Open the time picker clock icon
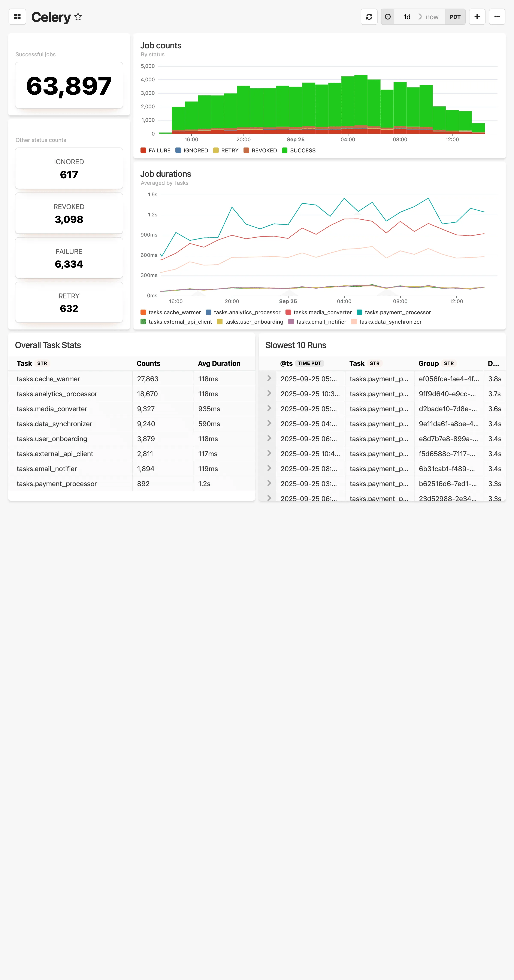 pos(388,17)
